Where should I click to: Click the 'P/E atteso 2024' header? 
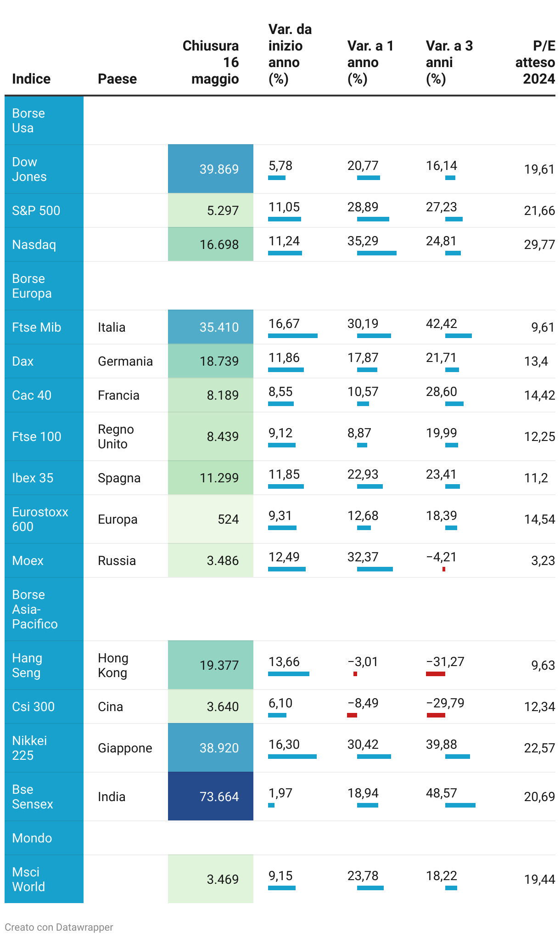(535, 62)
